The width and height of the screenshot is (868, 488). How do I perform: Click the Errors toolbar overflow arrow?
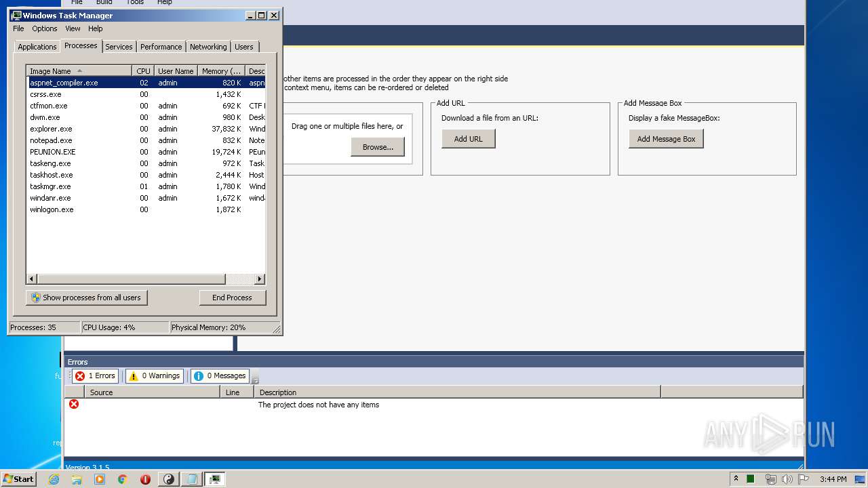(x=255, y=377)
